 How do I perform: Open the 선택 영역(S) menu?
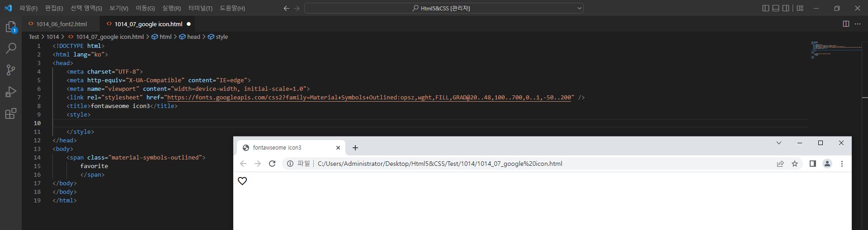coord(86,8)
